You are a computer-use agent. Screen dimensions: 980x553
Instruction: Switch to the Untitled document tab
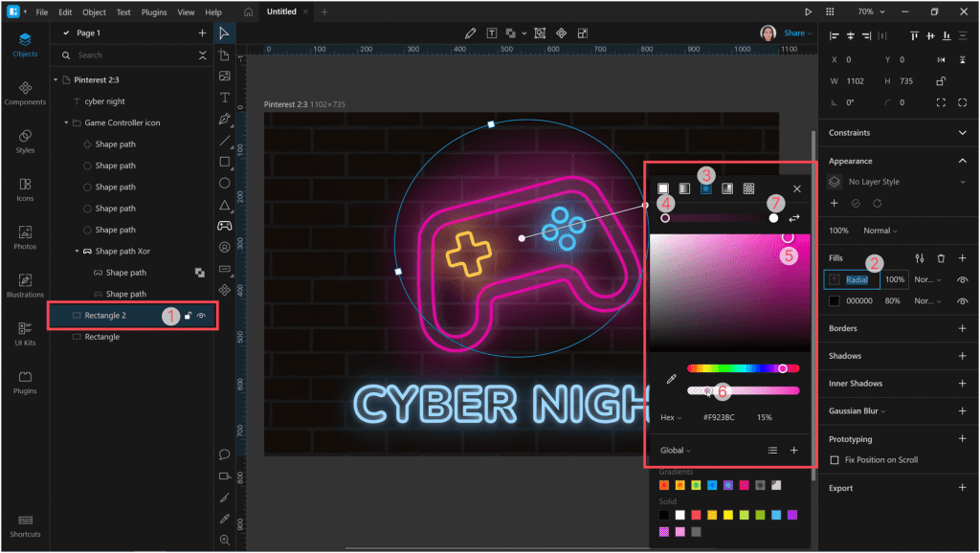pyautogui.click(x=281, y=11)
